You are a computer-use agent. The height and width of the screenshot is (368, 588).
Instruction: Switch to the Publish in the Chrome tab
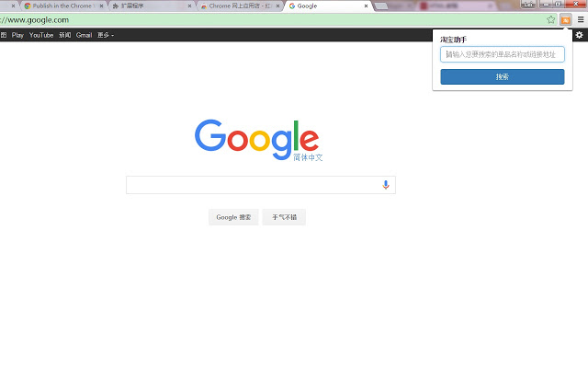62,6
